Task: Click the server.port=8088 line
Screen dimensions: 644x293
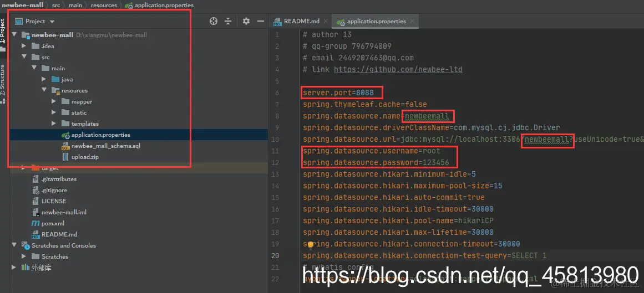Action: 338,92
